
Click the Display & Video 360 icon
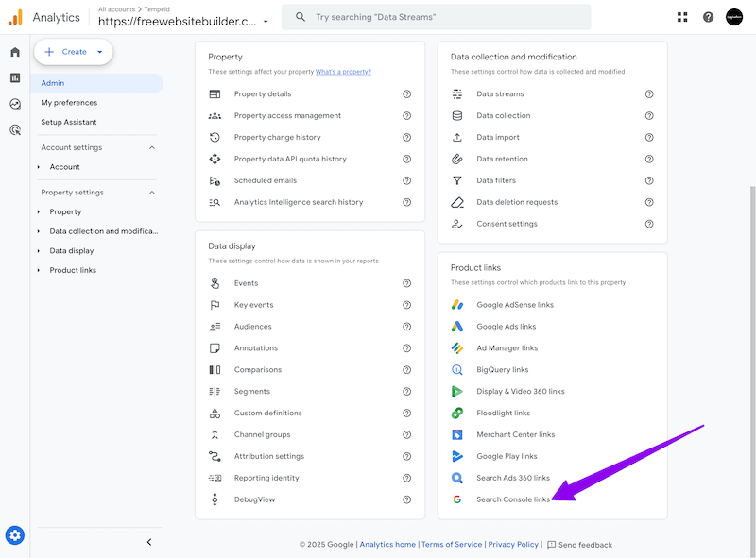[457, 391]
